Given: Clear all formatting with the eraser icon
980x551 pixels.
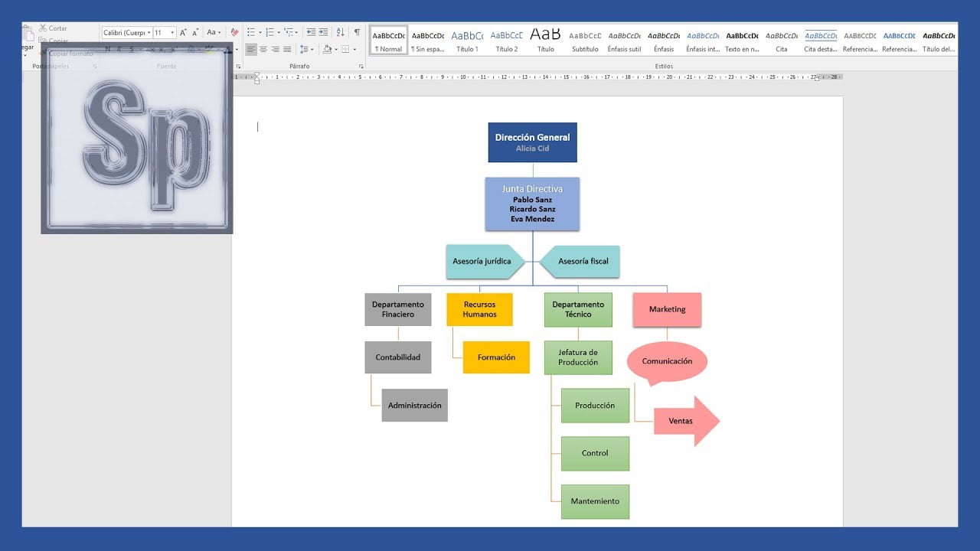Looking at the screenshot, I should pyautogui.click(x=234, y=32).
